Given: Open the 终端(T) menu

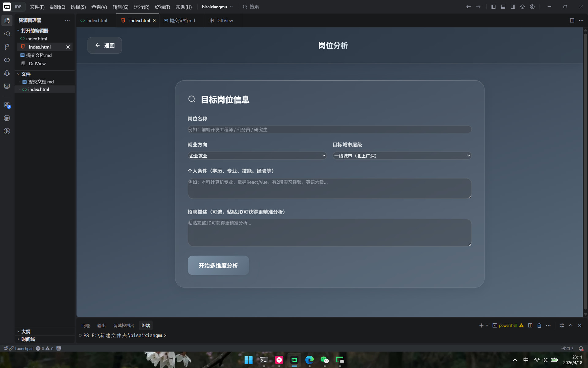Looking at the screenshot, I should point(162,7).
